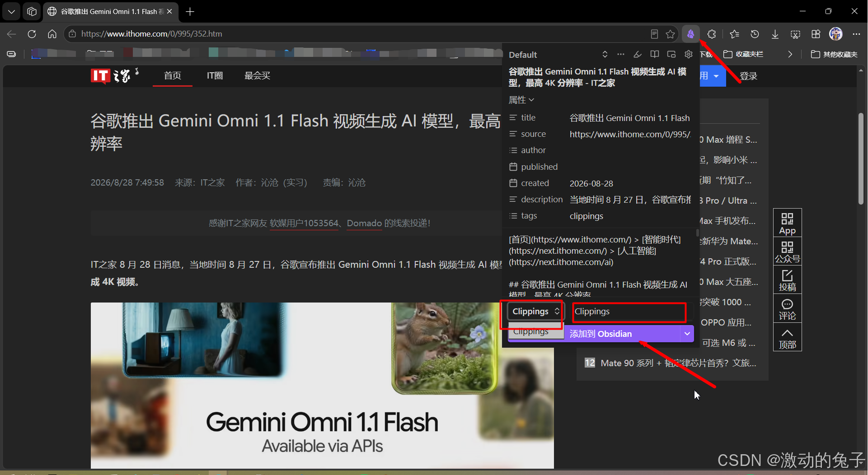The height and width of the screenshot is (475, 868).
Task: Open the 公众号 QR code side button
Action: pos(787,251)
